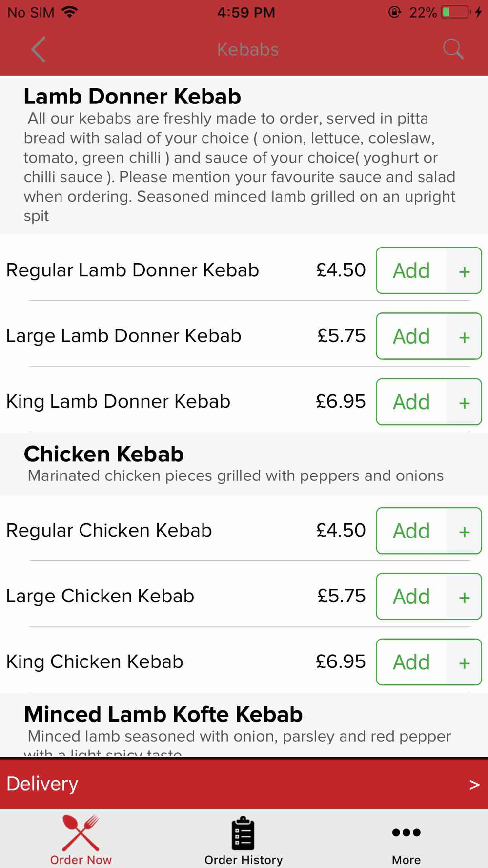488x868 pixels.
Task: Open the Order History clipboard icon
Action: (x=243, y=833)
